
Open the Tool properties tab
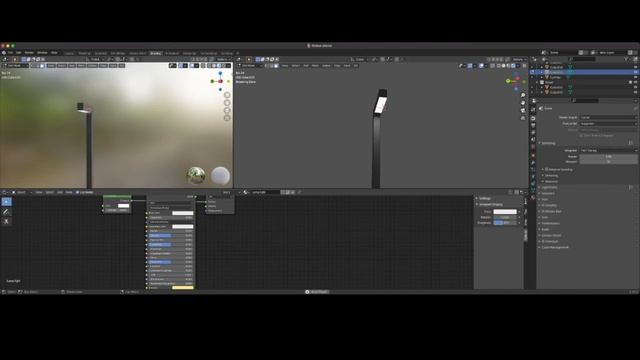point(533,109)
